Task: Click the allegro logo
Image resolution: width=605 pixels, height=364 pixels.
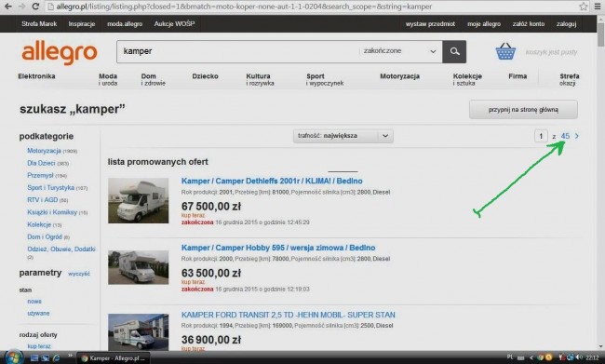Action: (x=60, y=52)
